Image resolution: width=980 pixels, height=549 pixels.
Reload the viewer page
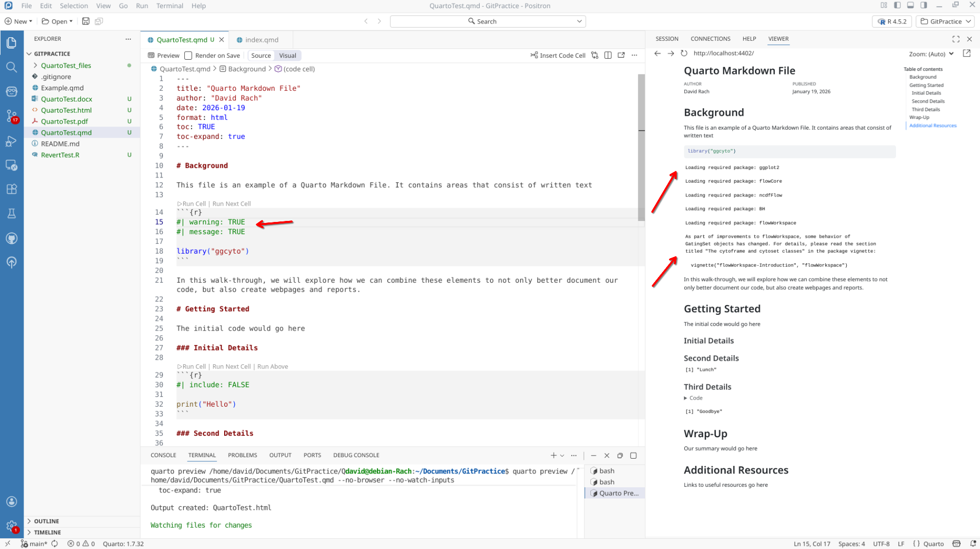[x=684, y=54]
